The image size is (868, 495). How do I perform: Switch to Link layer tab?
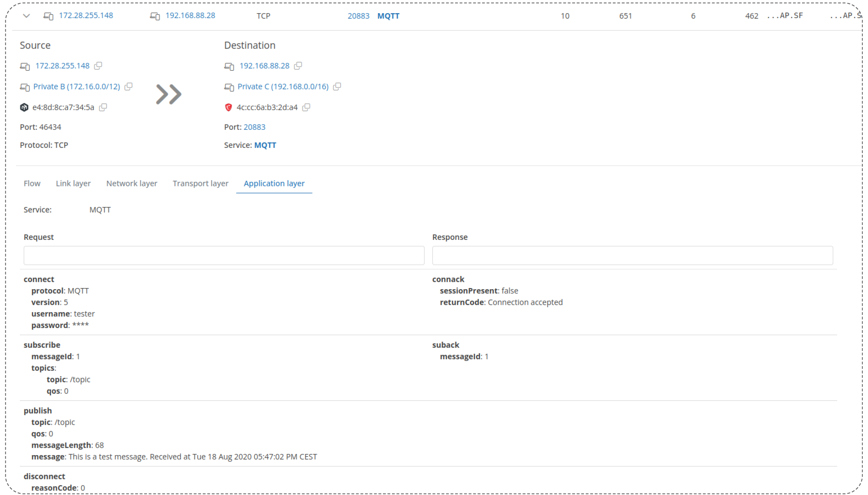pyautogui.click(x=73, y=183)
